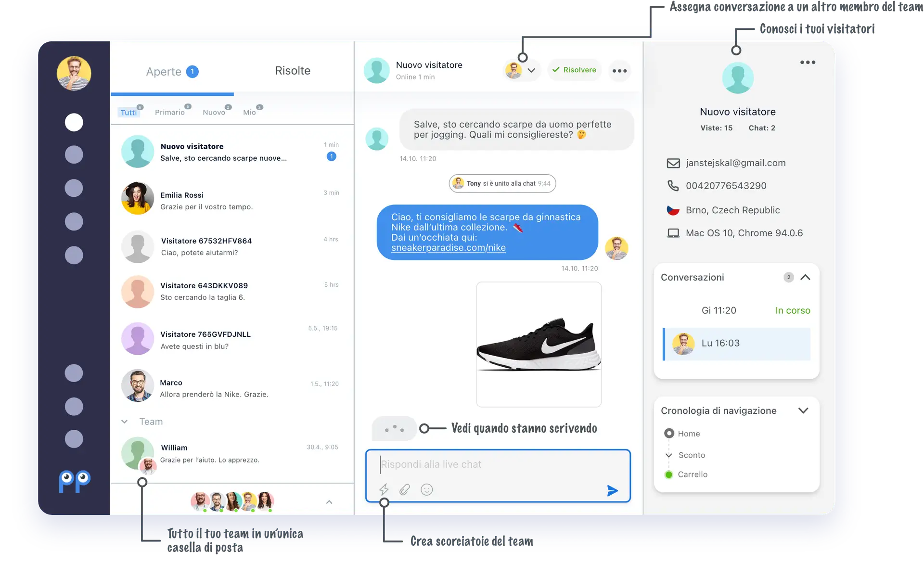Click the laptop icon beside Mac OS 10

click(x=673, y=233)
